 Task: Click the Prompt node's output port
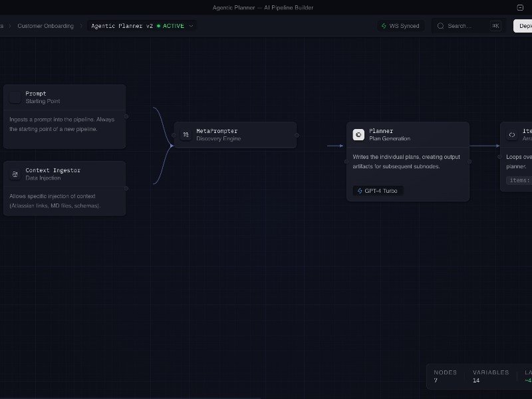[126, 116]
